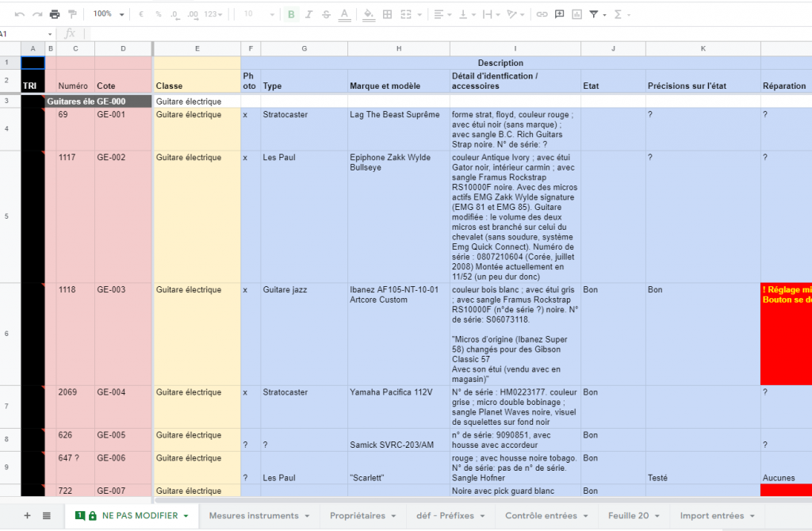Toggle strikethrough formatting
Viewport: 812px width, 531px height.
click(x=325, y=14)
